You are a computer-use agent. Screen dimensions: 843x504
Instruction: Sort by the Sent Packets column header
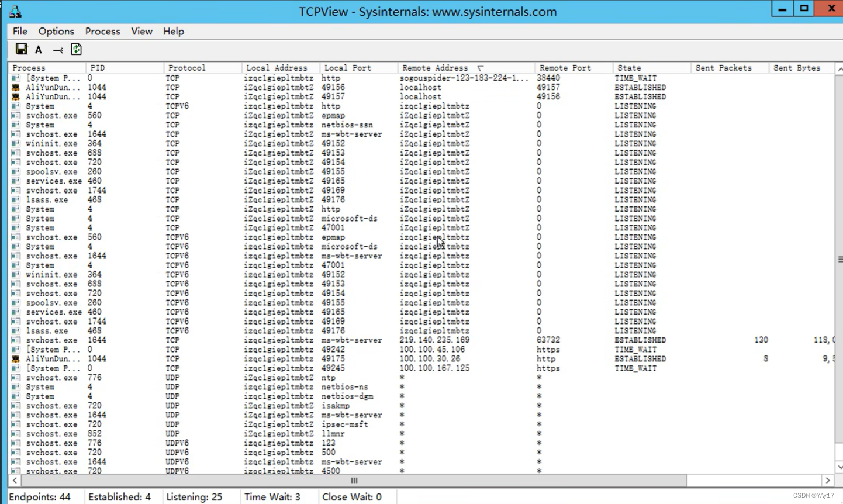tap(730, 68)
